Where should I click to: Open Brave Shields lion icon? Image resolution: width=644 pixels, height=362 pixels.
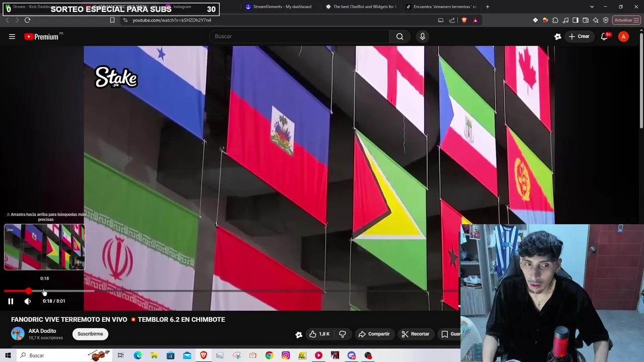464,20
